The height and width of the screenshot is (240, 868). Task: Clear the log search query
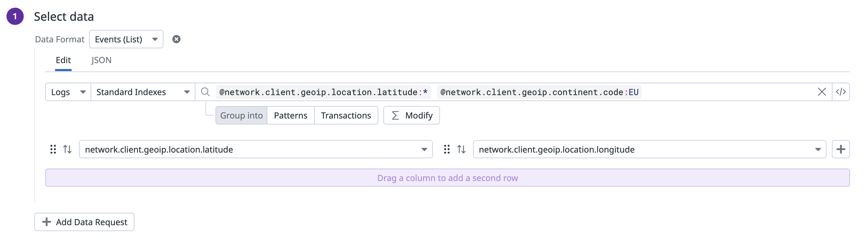pos(822,92)
